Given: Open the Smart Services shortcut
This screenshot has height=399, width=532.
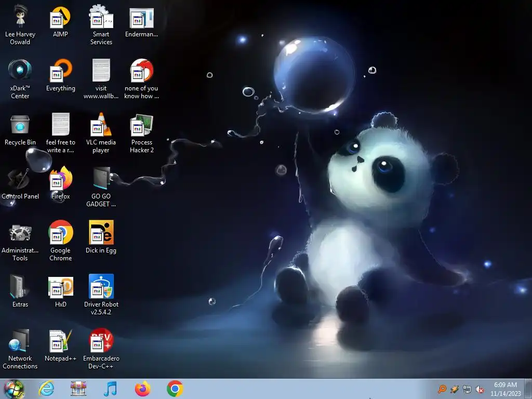Looking at the screenshot, I should (x=101, y=24).
